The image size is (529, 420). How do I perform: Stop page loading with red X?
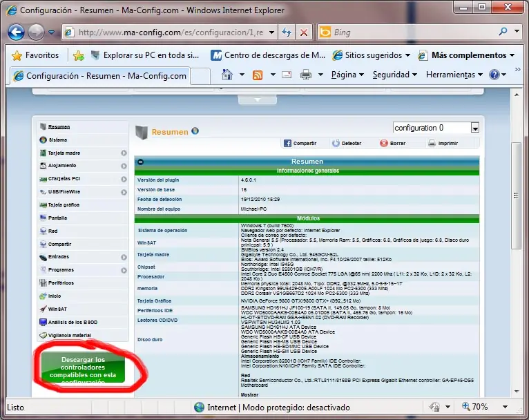[x=304, y=32]
